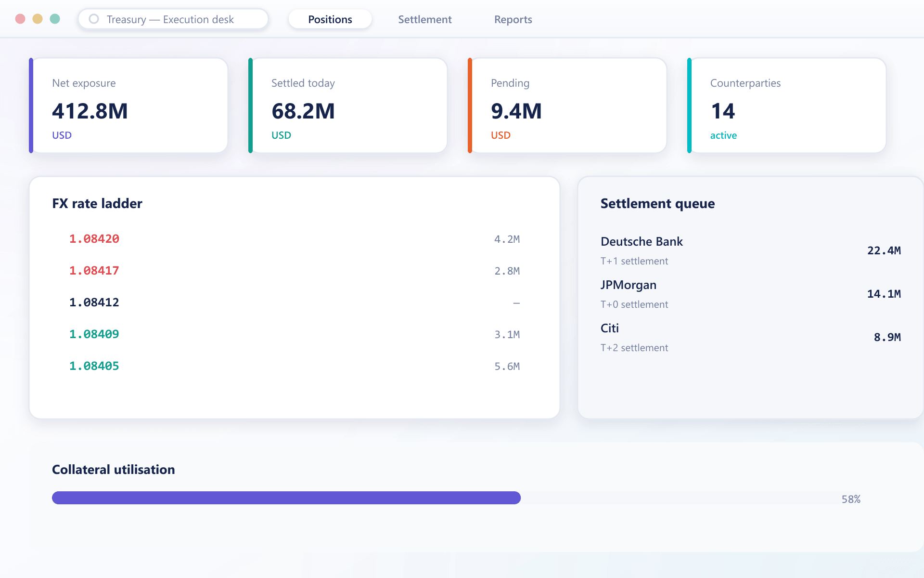Open the Reports tab
The width and height of the screenshot is (924, 578).
513,19
